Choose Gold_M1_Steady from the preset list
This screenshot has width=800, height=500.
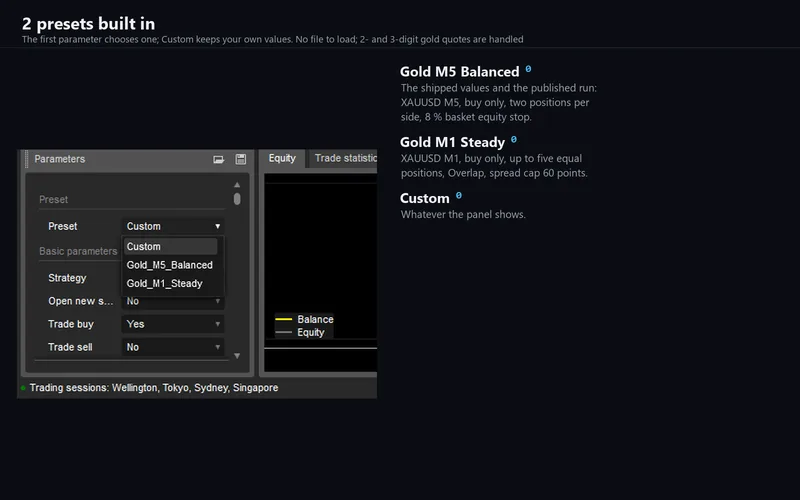coord(170,283)
